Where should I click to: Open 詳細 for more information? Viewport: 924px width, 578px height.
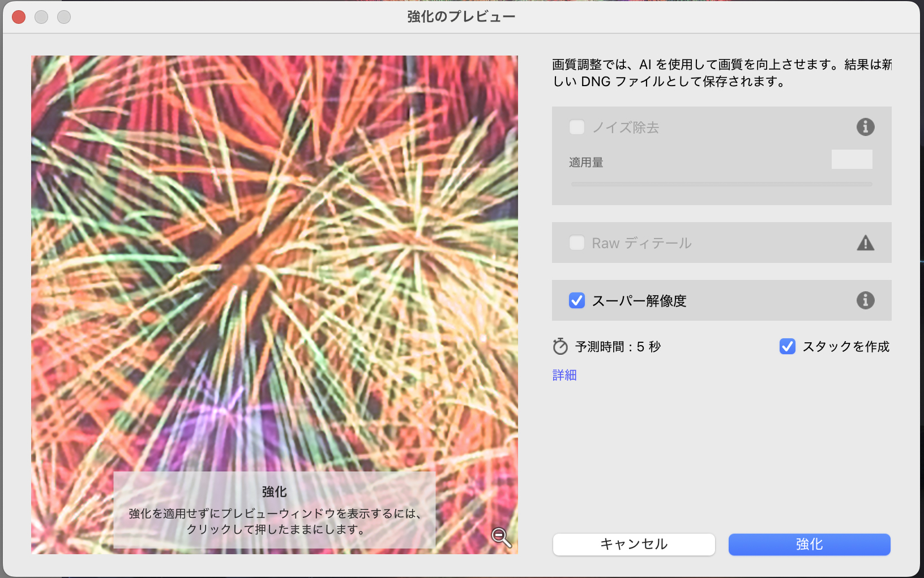563,375
